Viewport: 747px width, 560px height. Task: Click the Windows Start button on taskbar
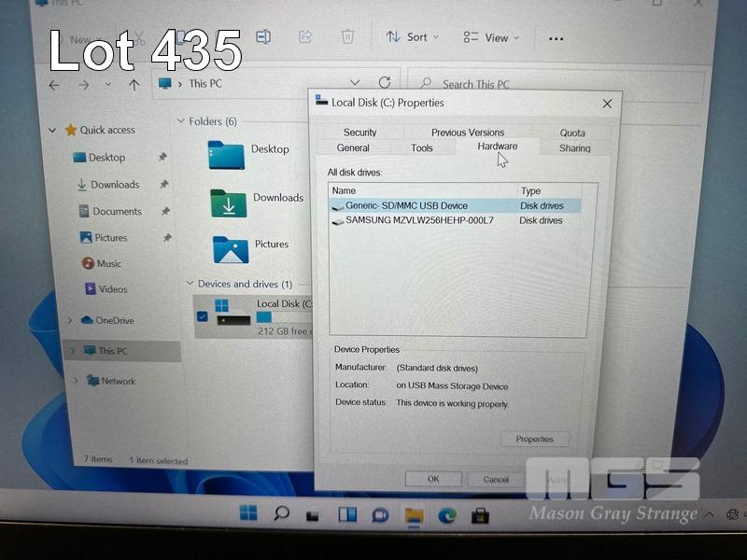[248, 513]
